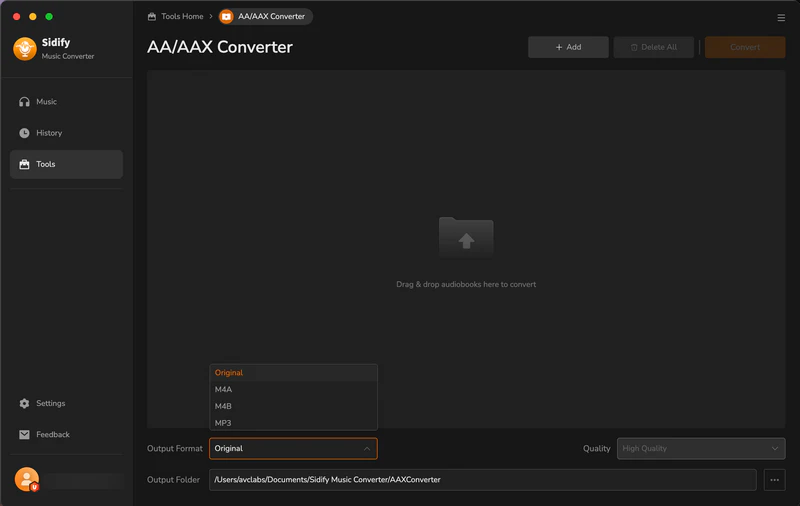Choose Original in format list
Screen dimensions: 800x506
click(x=293, y=373)
